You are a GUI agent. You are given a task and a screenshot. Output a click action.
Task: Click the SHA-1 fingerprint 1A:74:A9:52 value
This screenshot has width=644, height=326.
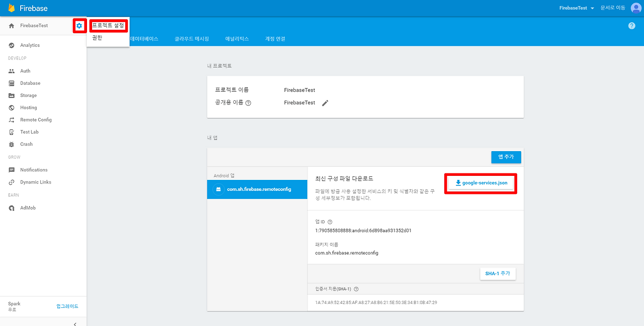click(376, 303)
